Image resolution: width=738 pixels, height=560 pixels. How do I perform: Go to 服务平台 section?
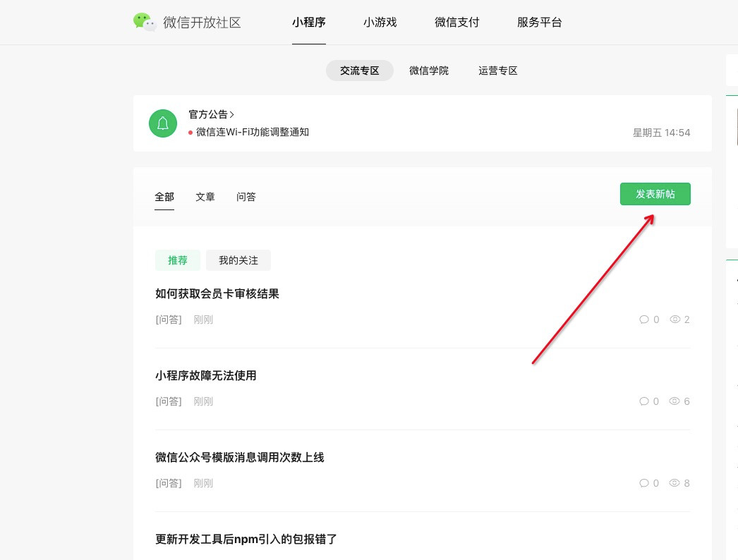539,22
